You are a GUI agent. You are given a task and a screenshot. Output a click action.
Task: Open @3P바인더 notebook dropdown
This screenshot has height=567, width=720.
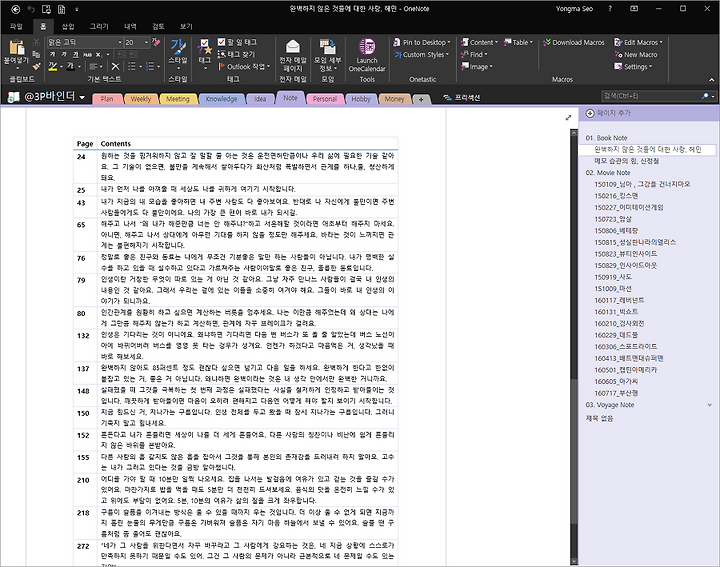pos(47,96)
